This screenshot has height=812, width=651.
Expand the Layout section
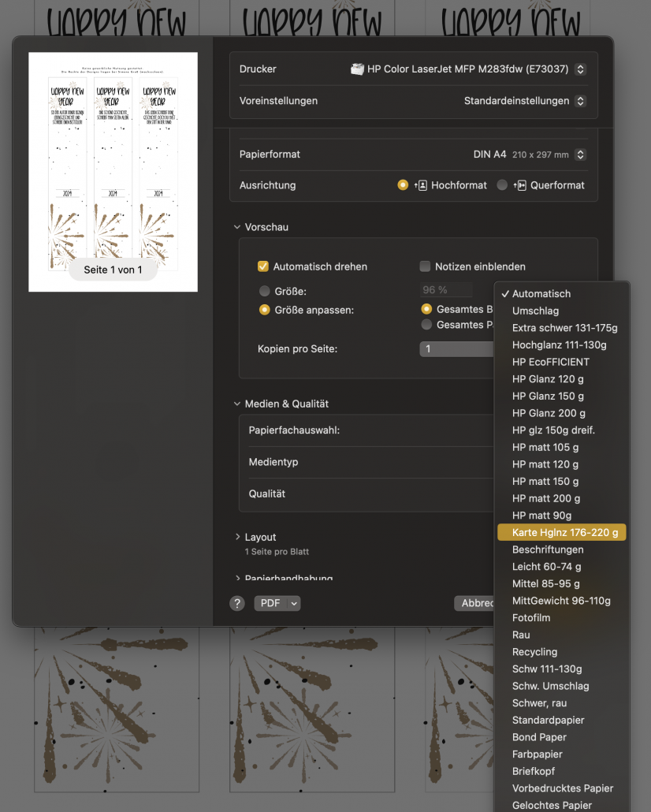pos(237,537)
